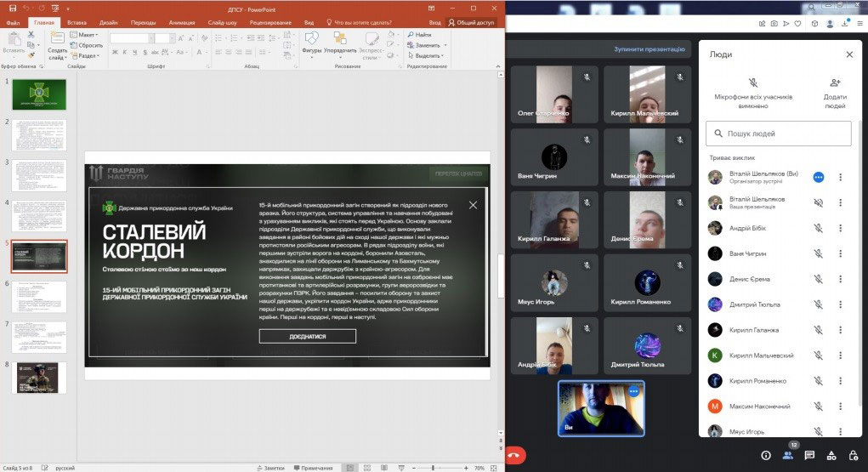Toggle mute for Кирилл Мальчевский in list
The height and width of the screenshot is (472, 868).
click(818, 355)
